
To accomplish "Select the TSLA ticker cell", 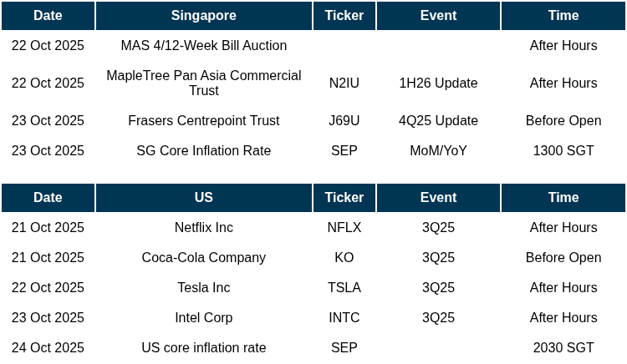I will (x=344, y=288).
